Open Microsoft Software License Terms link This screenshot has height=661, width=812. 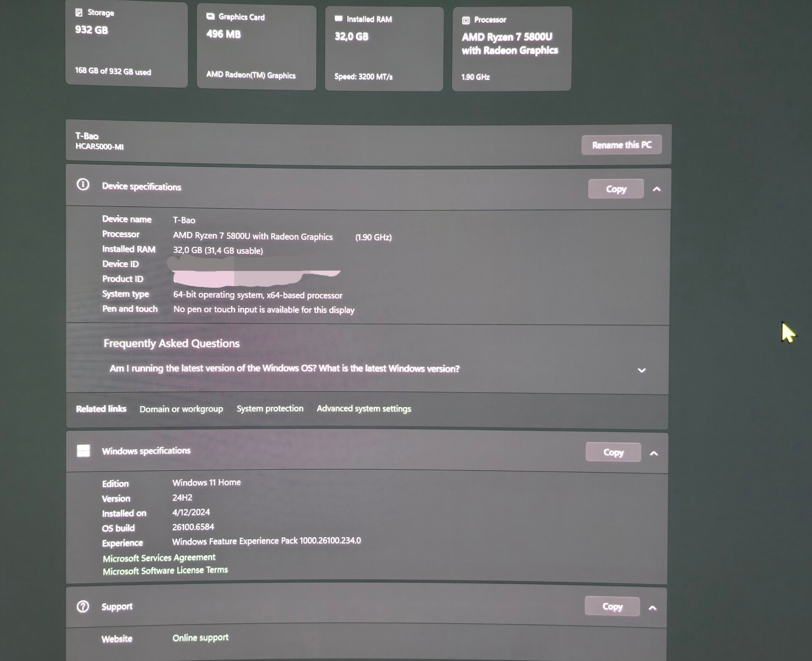tap(165, 571)
